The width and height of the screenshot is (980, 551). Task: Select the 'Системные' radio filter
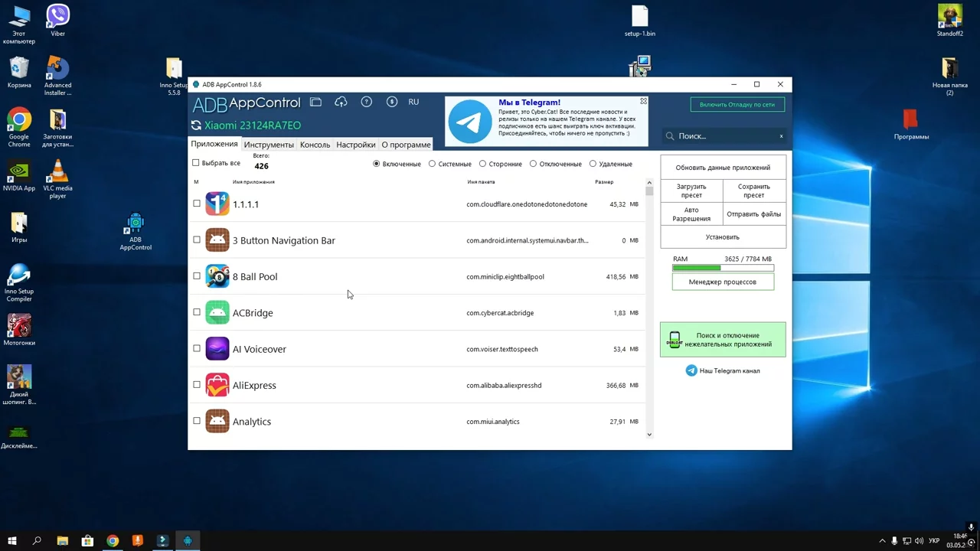[x=433, y=164]
